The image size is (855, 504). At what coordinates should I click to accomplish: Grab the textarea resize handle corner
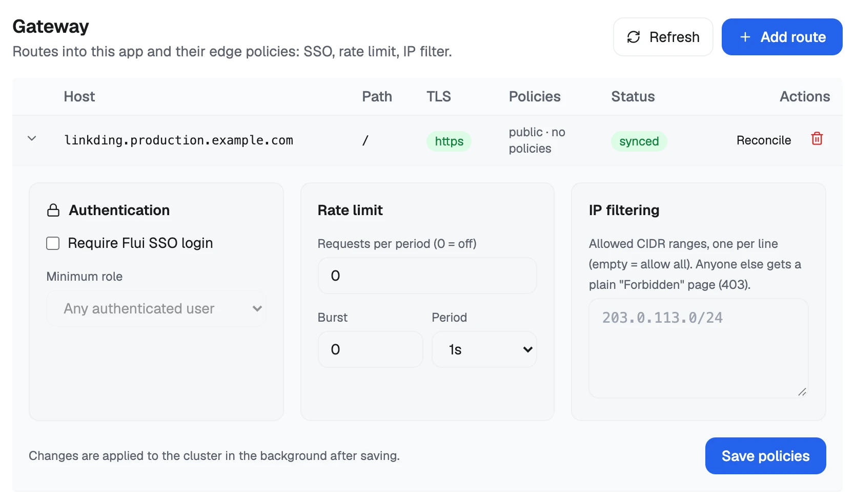[802, 392]
